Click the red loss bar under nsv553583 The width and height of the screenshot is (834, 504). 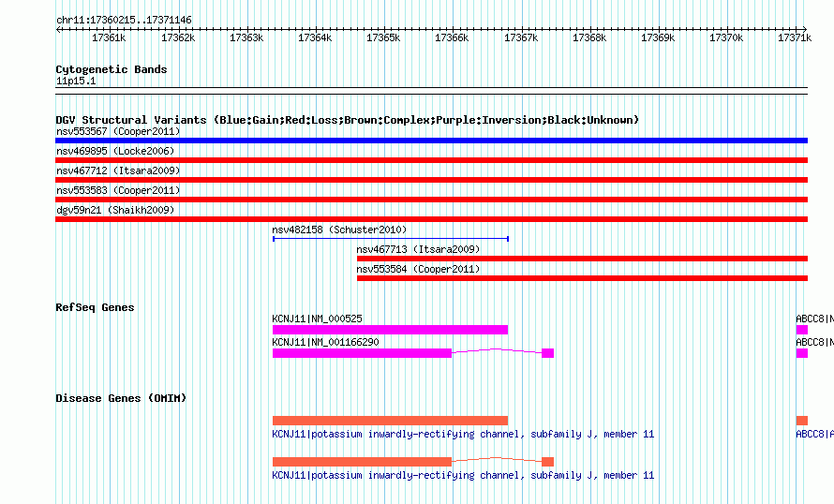tap(431, 200)
